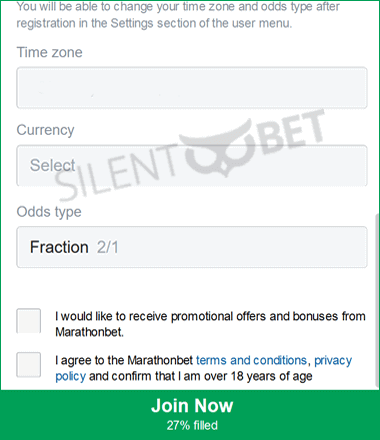Click the green Join Now button
Image resolution: width=380 pixels, height=440 pixels.
tap(190, 415)
